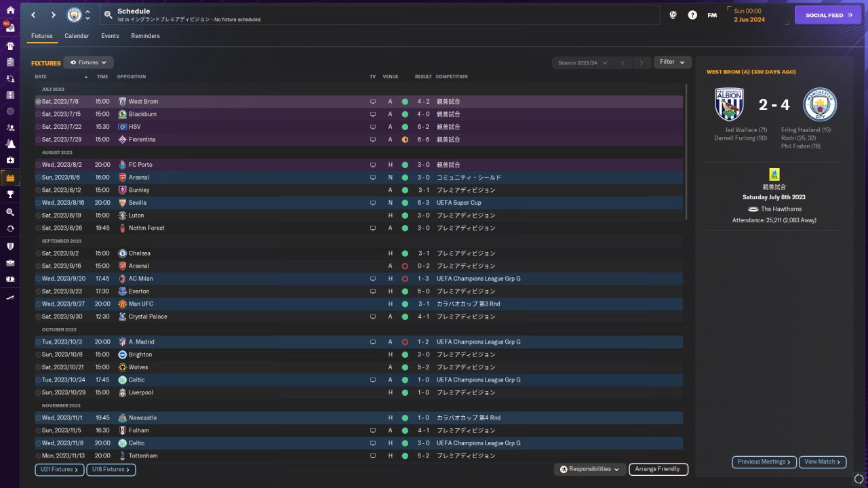Select the Tottenham fixture row
This screenshot has height=488, width=868.
click(x=359, y=456)
